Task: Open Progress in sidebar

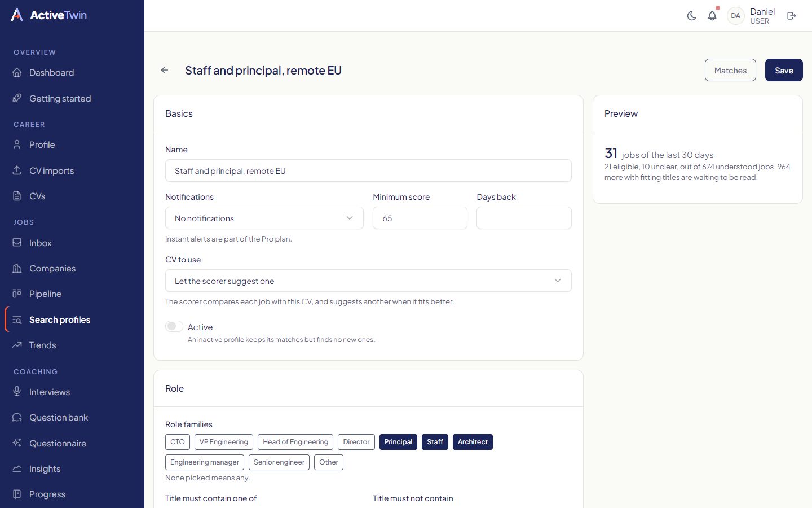Action: pos(72,494)
